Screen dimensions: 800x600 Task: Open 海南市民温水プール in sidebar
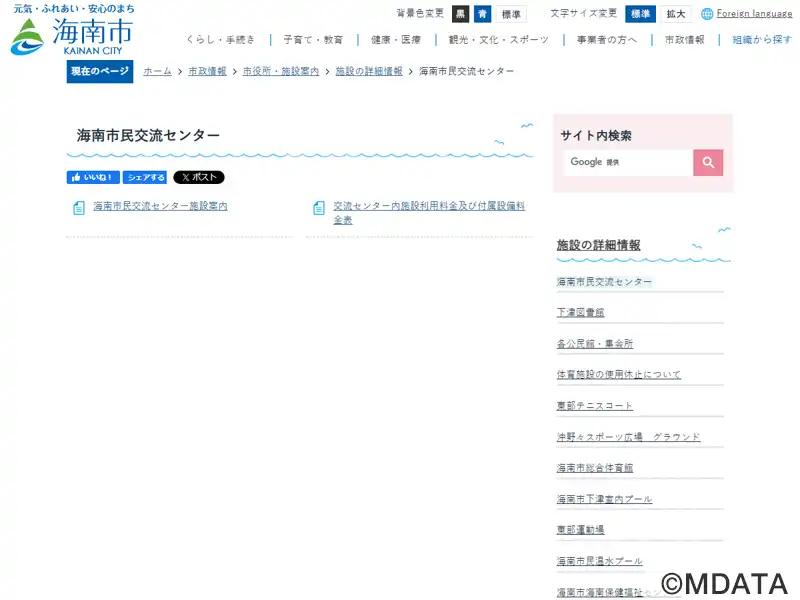click(599, 561)
